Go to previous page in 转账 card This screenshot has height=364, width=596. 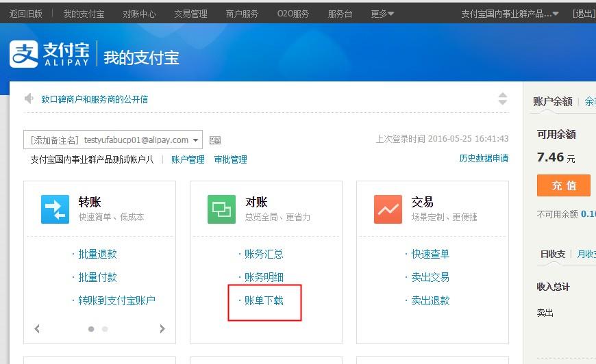37,328
